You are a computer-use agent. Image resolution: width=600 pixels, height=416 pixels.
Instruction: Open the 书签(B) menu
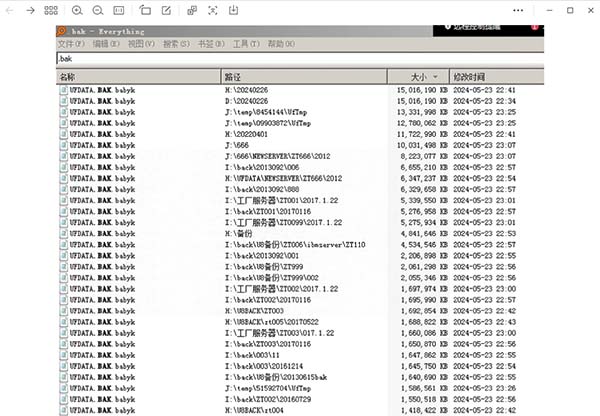click(x=211, y=44)
